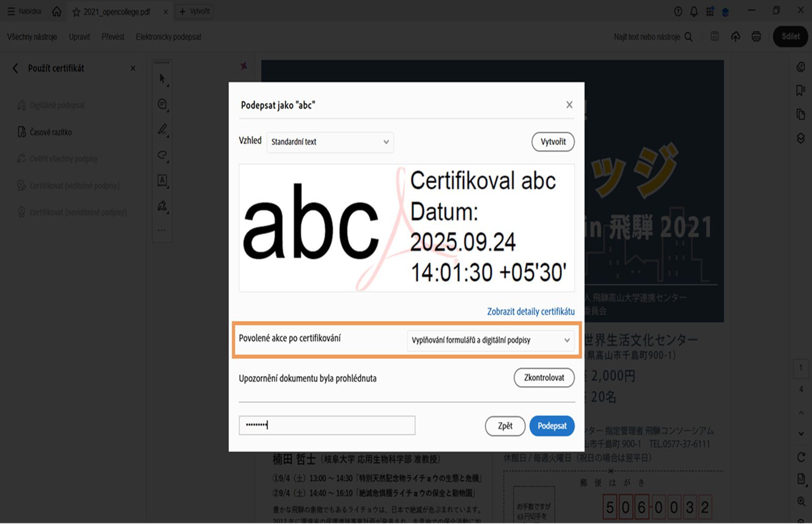Click the password input field
The image size is (812, 524).
coord(326,425)
